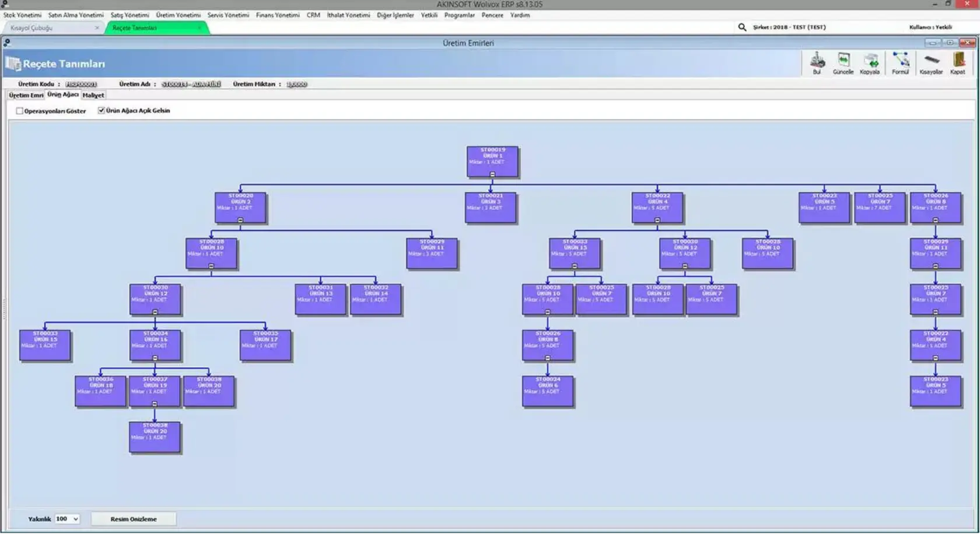Viewport: 980px width, 551px height.
Task: Collapse the ST00034 ÜRÜN 16 branch
Action: pyautogui.click(x=155, y=358)
